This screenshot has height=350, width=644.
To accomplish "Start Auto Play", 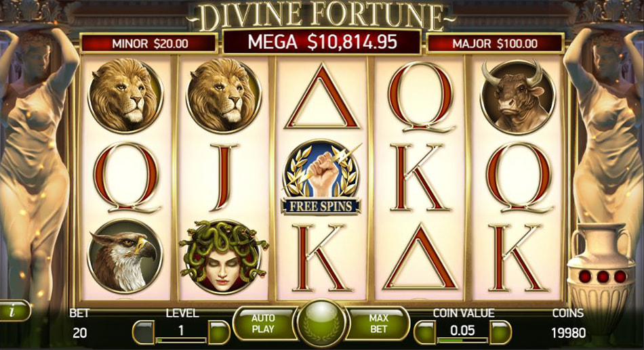I will 264,324.
